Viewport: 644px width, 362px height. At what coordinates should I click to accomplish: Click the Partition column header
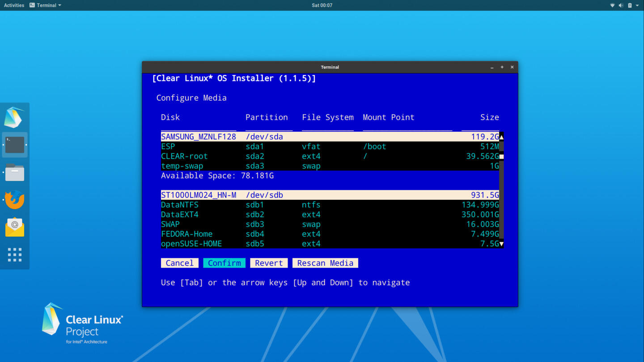(x=267, y=118)
